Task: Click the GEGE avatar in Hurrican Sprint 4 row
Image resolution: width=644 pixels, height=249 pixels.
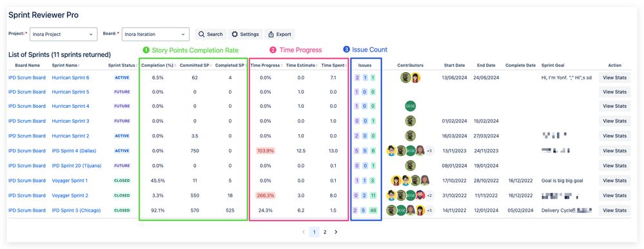Action: tap(410, 106)
